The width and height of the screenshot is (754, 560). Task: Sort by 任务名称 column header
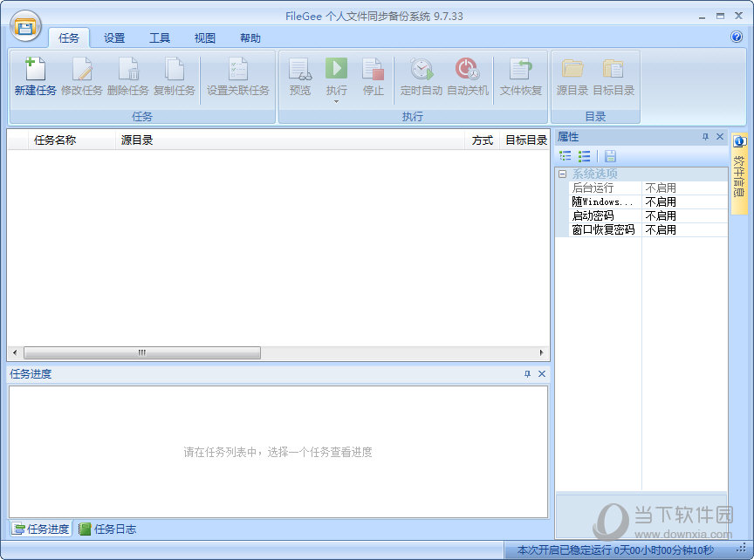point(72,140)
